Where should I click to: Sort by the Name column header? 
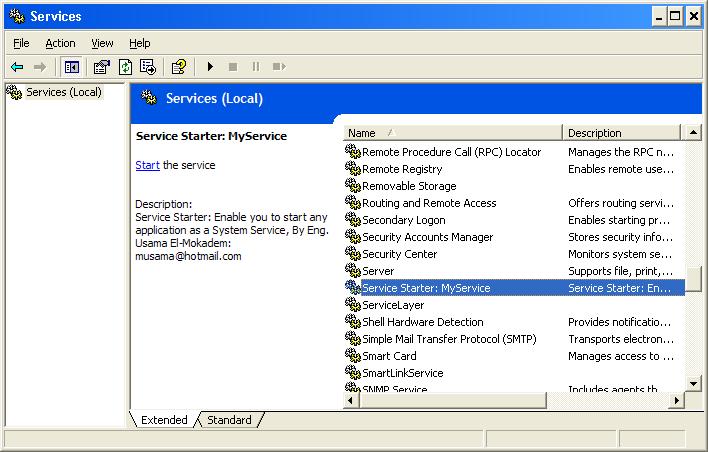point(453,133)
